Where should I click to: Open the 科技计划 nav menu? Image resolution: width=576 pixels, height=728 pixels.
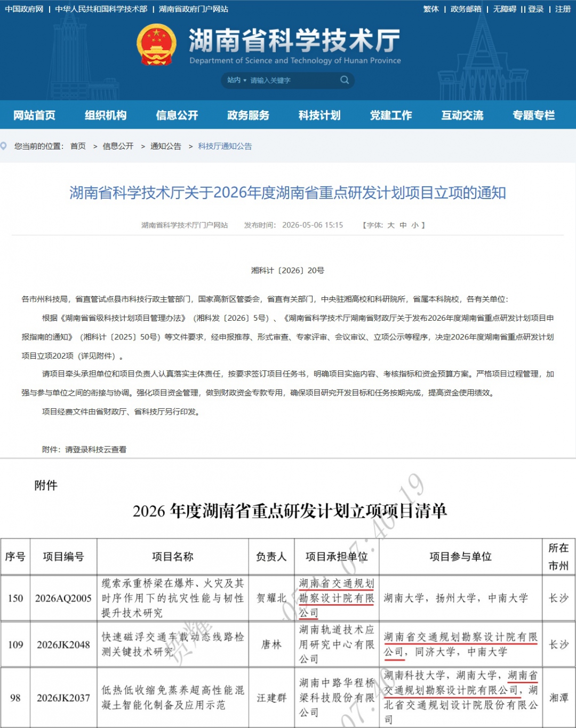click(319, 115)
